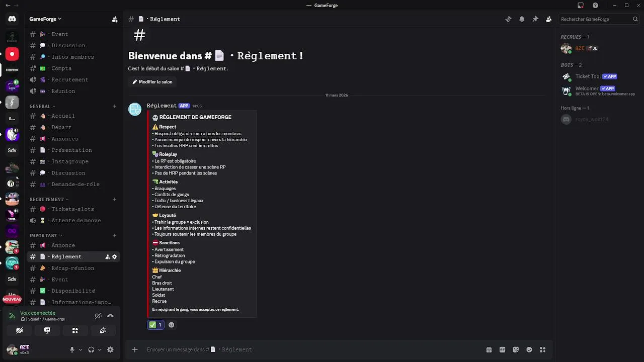The image size is (644, 362).
Task: Open the Compta channel
Action: (73, 68)
